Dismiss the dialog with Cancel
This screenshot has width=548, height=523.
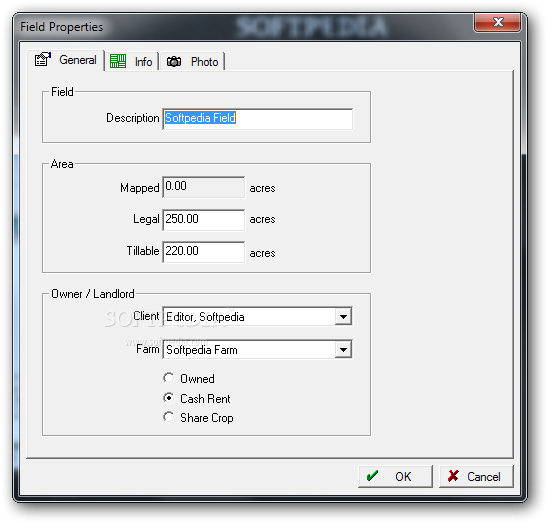(x=476, y=476)
